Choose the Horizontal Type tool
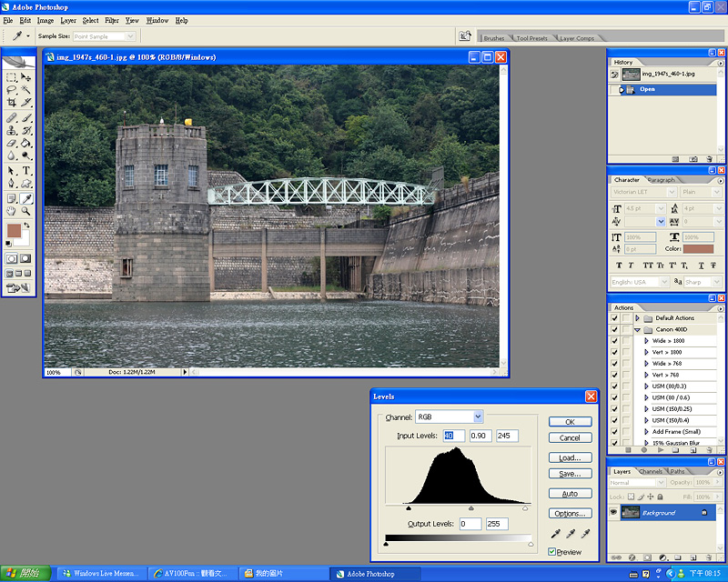 point(26,170)
